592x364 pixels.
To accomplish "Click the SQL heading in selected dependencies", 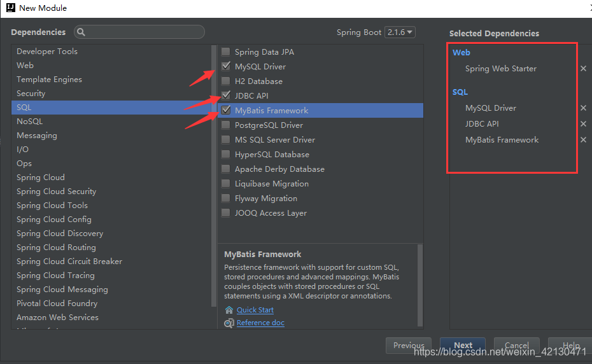I will (460, 92).
